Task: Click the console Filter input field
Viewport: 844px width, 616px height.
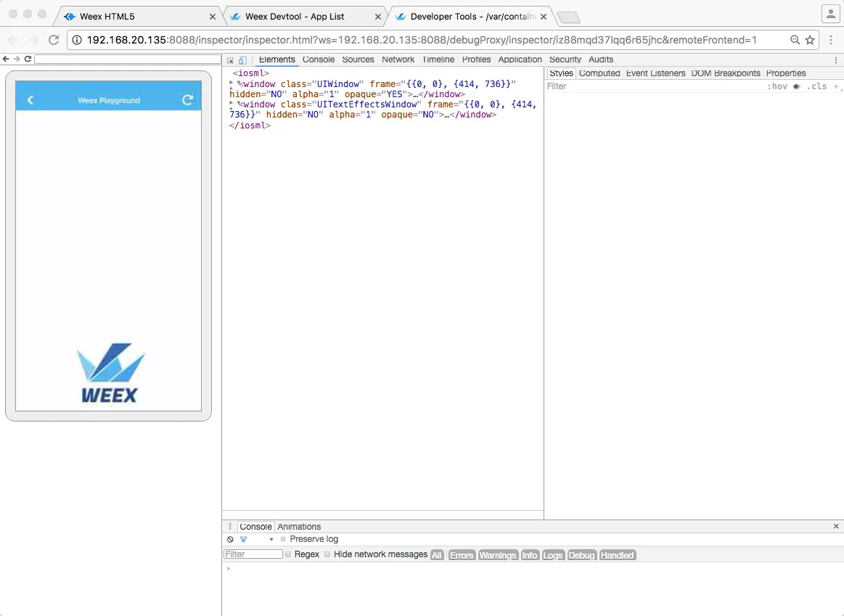Action: pos(253,554)
